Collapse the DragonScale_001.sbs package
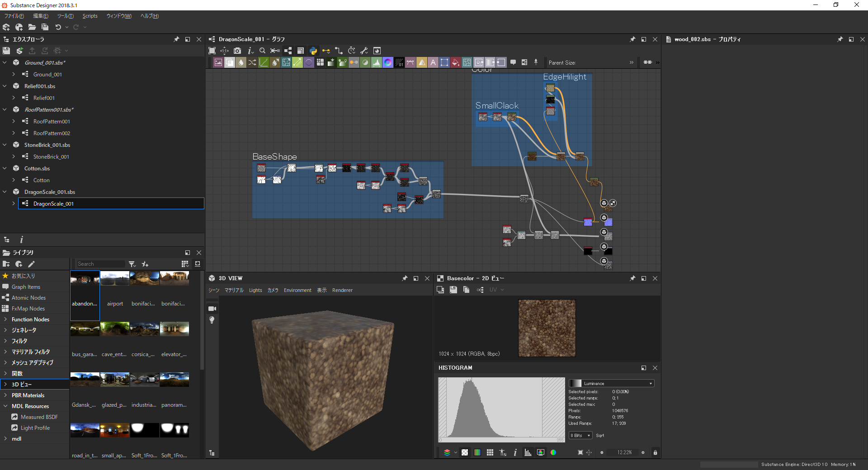Screen dimensions: 868x470 5,192
